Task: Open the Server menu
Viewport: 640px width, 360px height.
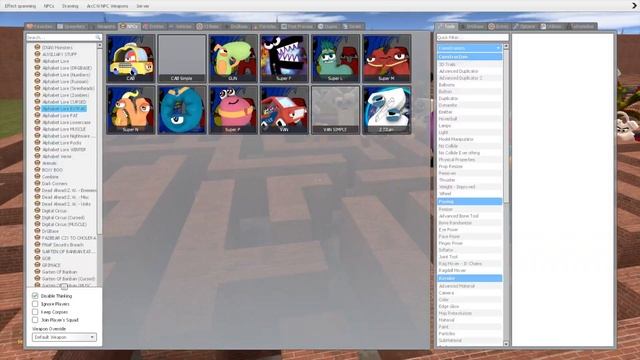Action: pos(142,6)
